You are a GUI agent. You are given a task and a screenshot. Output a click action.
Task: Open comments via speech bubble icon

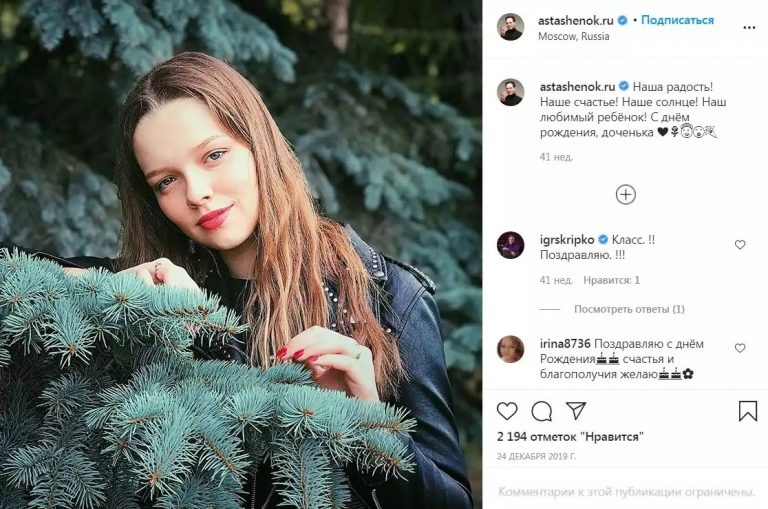click(x=542, y=411)
